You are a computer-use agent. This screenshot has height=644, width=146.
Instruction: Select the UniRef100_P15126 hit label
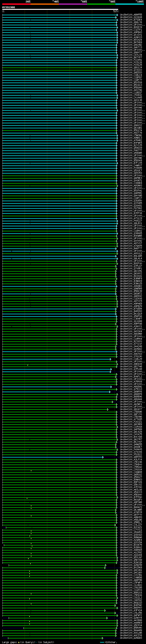click(x=131, y=63)
